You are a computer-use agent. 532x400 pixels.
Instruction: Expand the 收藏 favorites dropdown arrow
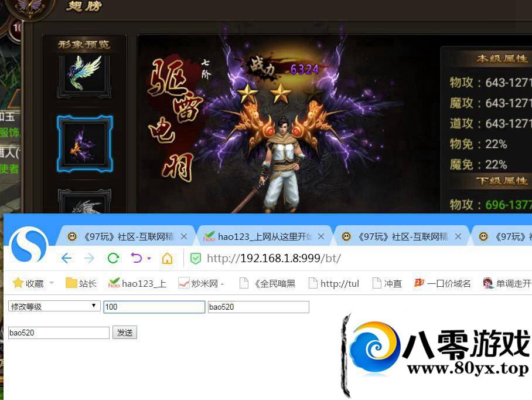coord(52,283)
